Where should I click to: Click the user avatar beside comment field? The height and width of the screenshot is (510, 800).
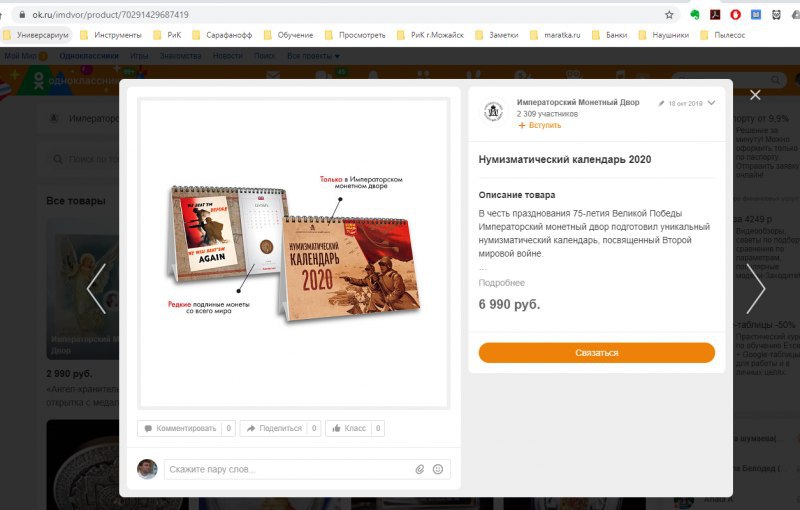[147, 469]
